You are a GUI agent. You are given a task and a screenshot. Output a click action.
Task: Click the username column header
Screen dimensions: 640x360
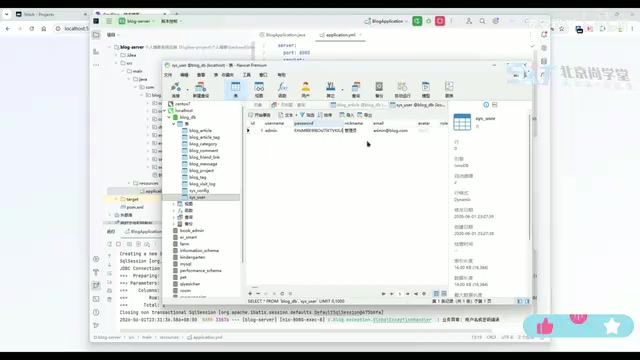(274, 123)
